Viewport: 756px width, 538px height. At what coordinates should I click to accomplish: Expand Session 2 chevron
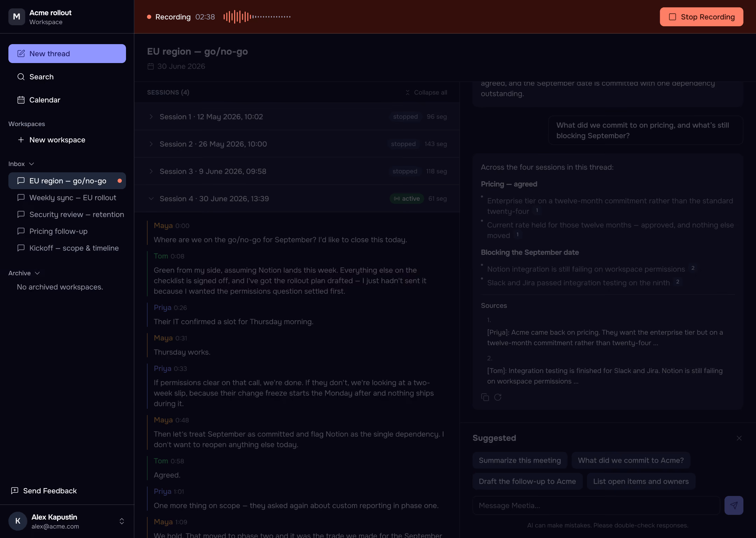(x=151, y=144)
